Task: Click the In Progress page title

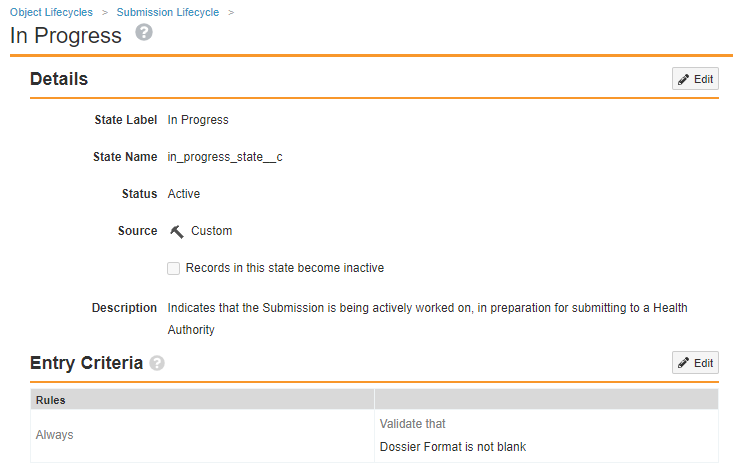Action: pos(66,35)
